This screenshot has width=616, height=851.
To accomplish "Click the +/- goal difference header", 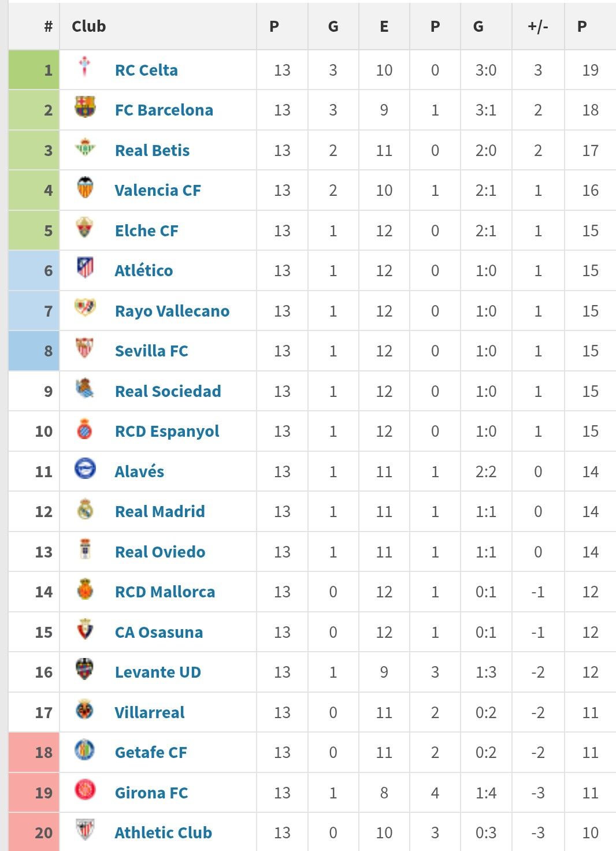I will coord(537,27).
